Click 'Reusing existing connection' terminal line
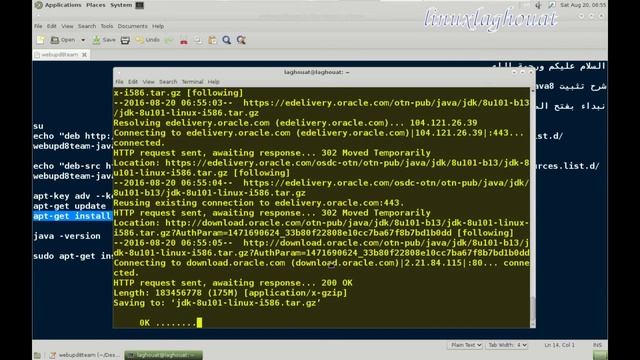The width and height of the screenshot is (640, 360). (x=259, y=203)
